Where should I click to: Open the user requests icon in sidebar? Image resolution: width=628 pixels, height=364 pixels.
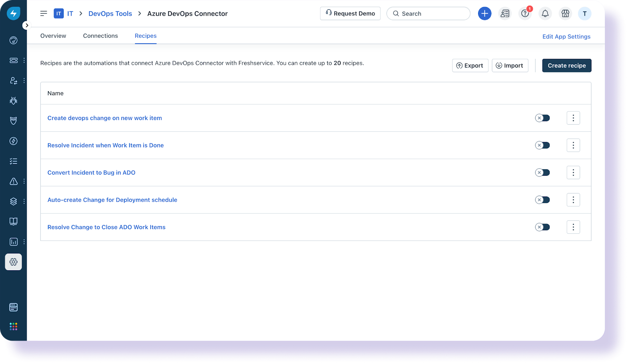point(13,80)
